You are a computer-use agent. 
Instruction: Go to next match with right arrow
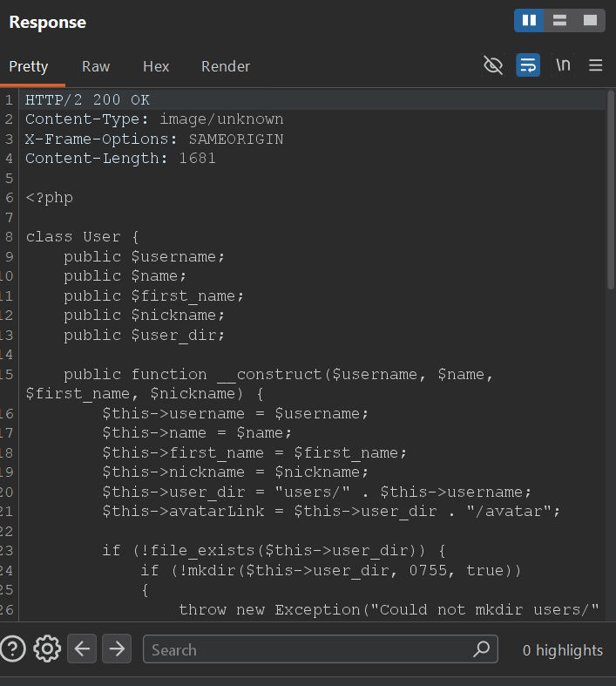coord(117,649)
